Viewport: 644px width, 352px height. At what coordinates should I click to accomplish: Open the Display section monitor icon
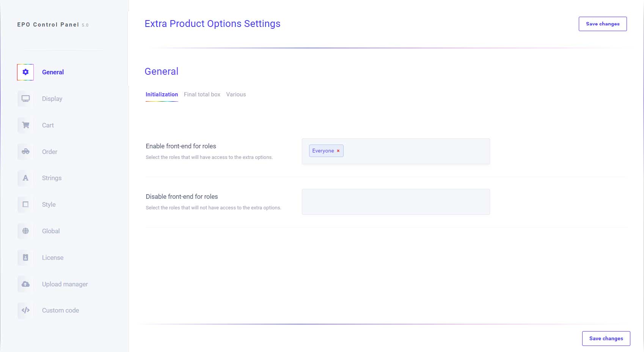point(25,99)
